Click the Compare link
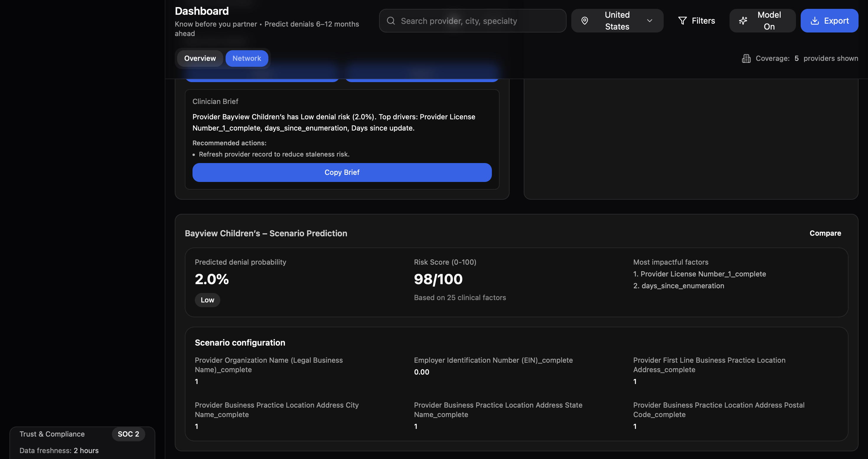The width and height of the screenshot is (868, 459). pyautogui.click(x=825, y=233)
